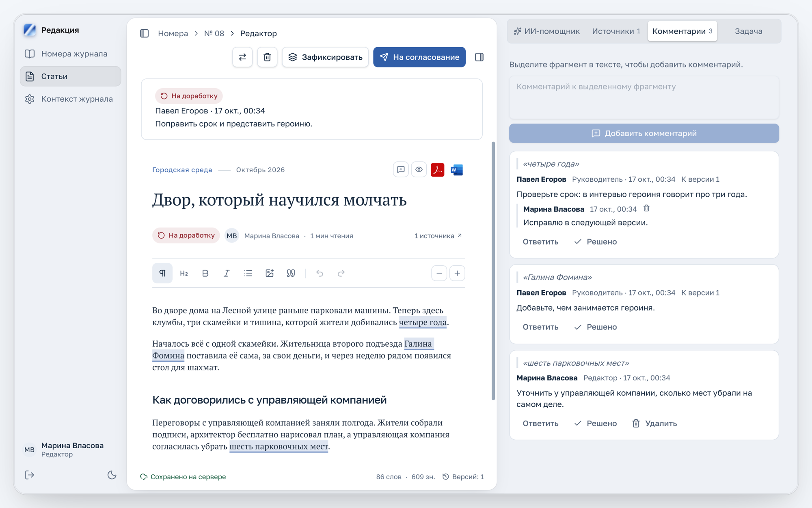Toggle italic formatting
Image resolution: width=812 pixels, height=508 pixels.
[x=227, y=273]
